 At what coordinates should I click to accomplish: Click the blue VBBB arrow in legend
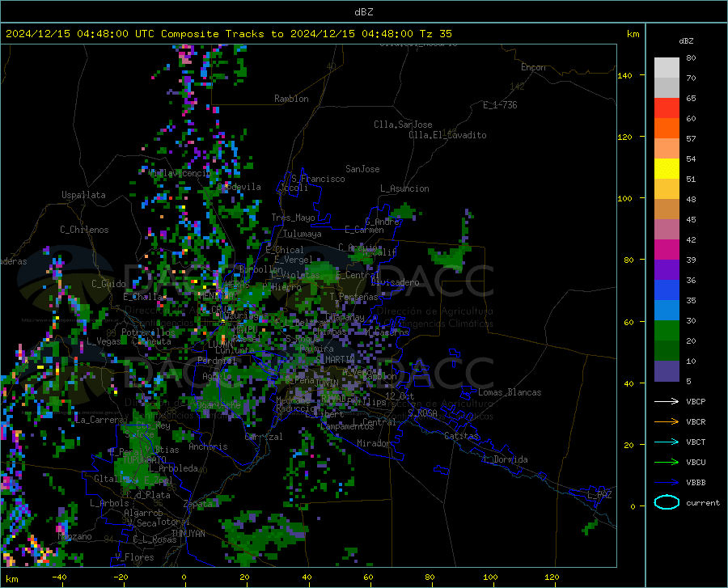[x=667, y=483]
